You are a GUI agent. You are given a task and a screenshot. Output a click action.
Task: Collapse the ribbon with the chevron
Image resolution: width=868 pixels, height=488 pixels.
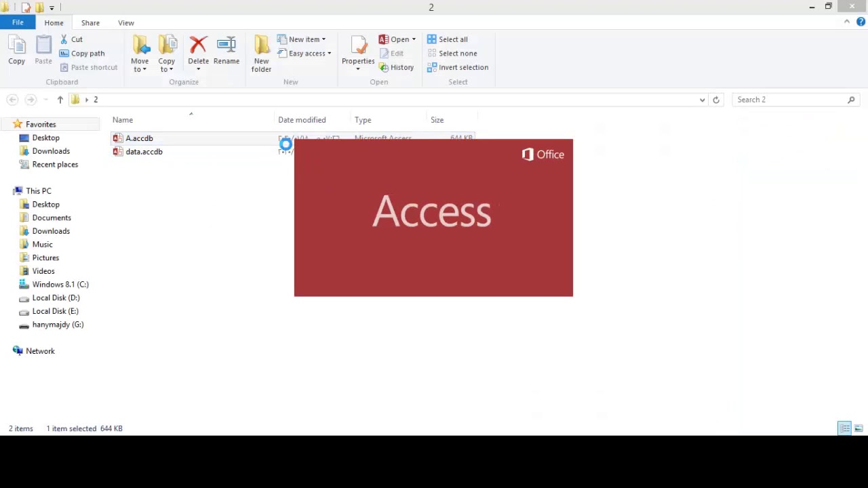[846, 22]
